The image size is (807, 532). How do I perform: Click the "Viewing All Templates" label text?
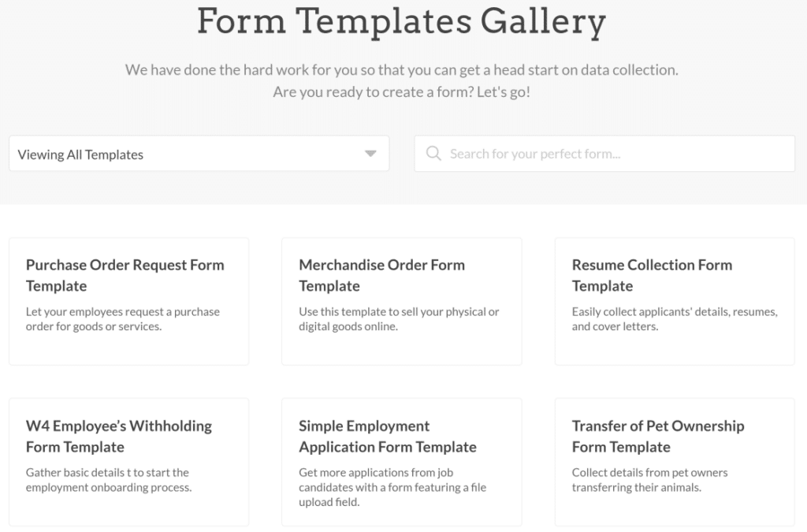coord(80,154)
